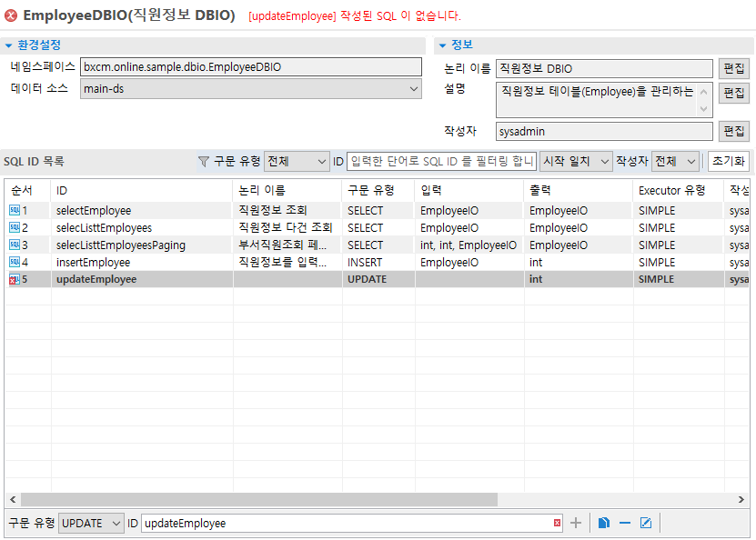756x540 pixels.
Task: Click the edit SQL pencil icon
Action: 646,523
